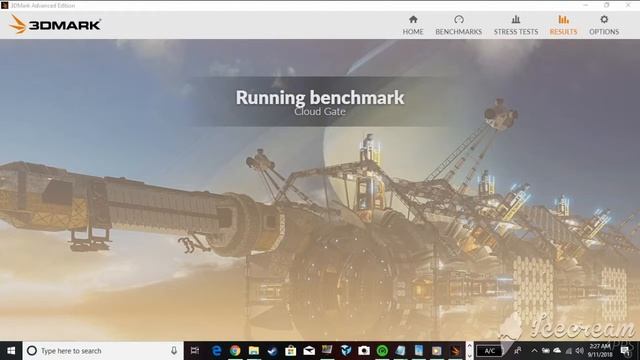This screenshot has height=360, width=640.
Task: Open the Mail app from taskbar
Action: point(309,351)
